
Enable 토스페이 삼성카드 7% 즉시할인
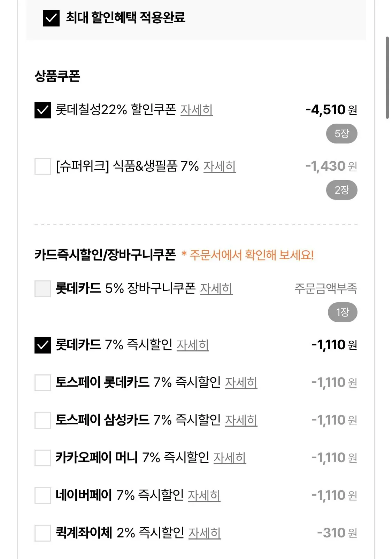click(43, 420)
